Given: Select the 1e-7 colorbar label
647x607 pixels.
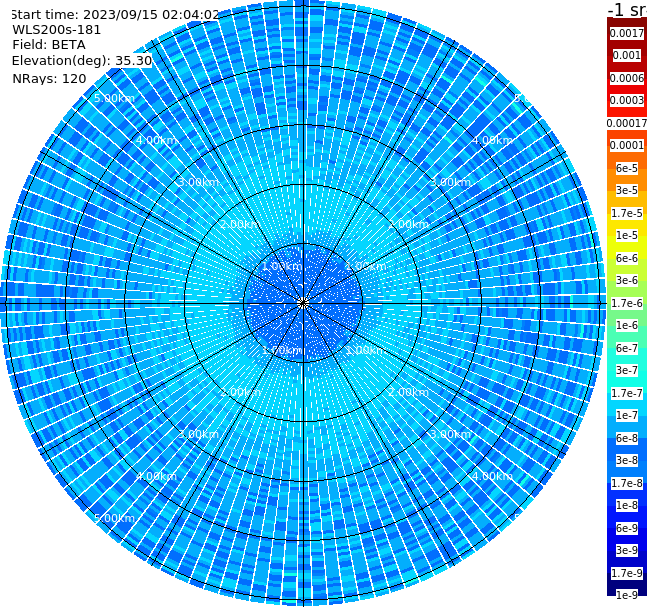Looking at the screenshot, I should coord(627,415).
